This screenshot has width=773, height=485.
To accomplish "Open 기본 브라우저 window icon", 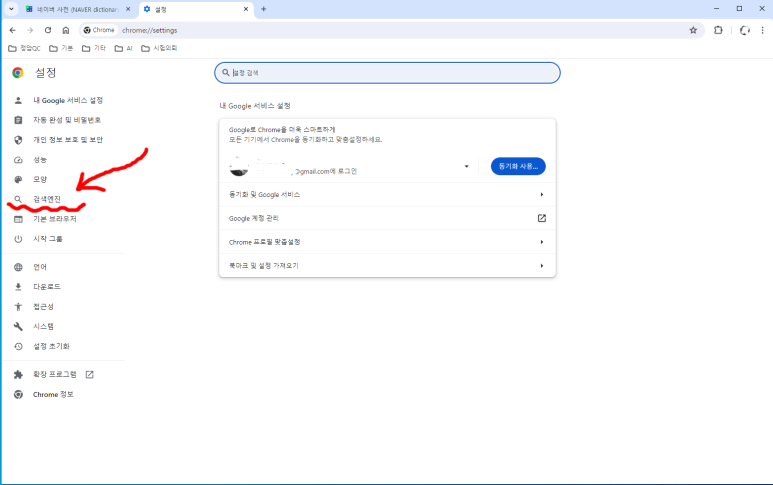I will click(x=18, y=219).
